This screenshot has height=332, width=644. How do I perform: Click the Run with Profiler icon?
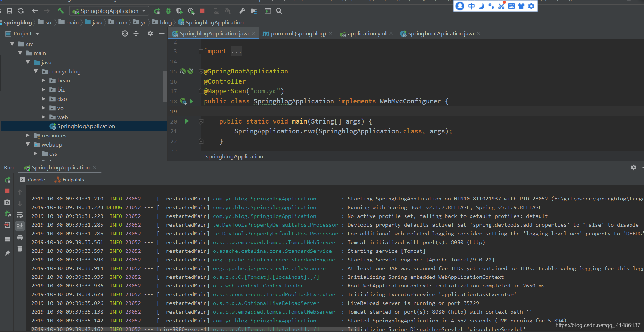[x=191, y=11]
